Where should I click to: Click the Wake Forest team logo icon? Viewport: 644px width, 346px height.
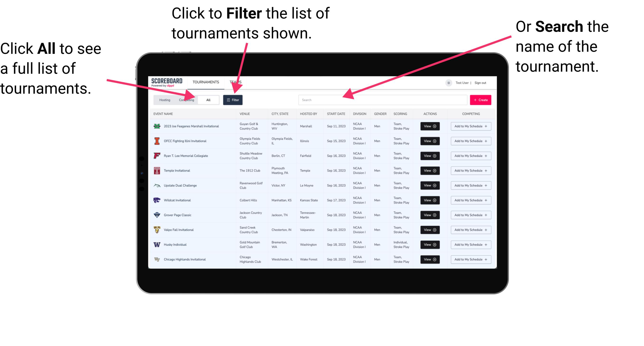coord(157,259)
